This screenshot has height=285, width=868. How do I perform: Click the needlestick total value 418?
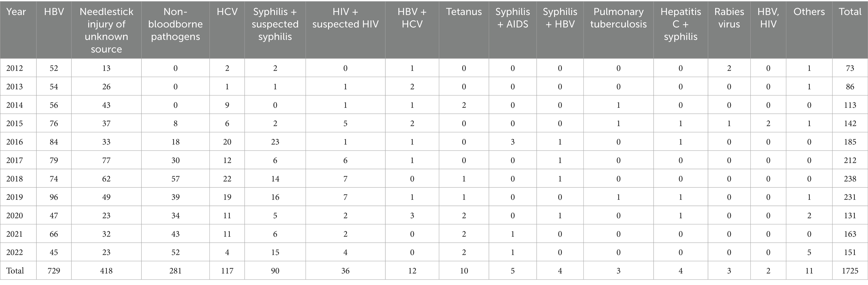pyautogui.click(x=106, y=271)
